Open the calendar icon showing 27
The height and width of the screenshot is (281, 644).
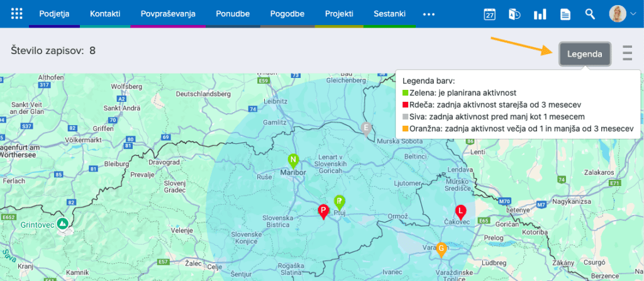click(x=489, y=14)
